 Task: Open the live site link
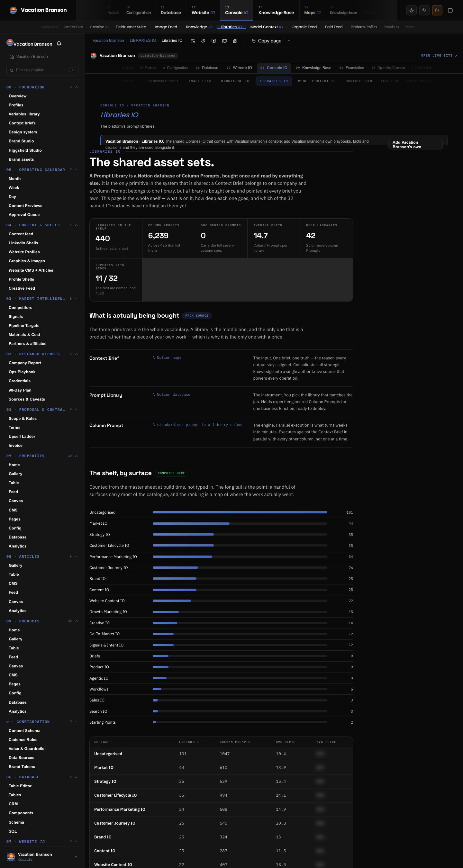439,56
